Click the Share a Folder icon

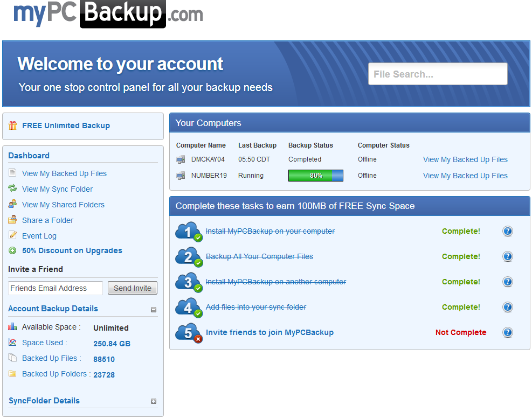12,220
